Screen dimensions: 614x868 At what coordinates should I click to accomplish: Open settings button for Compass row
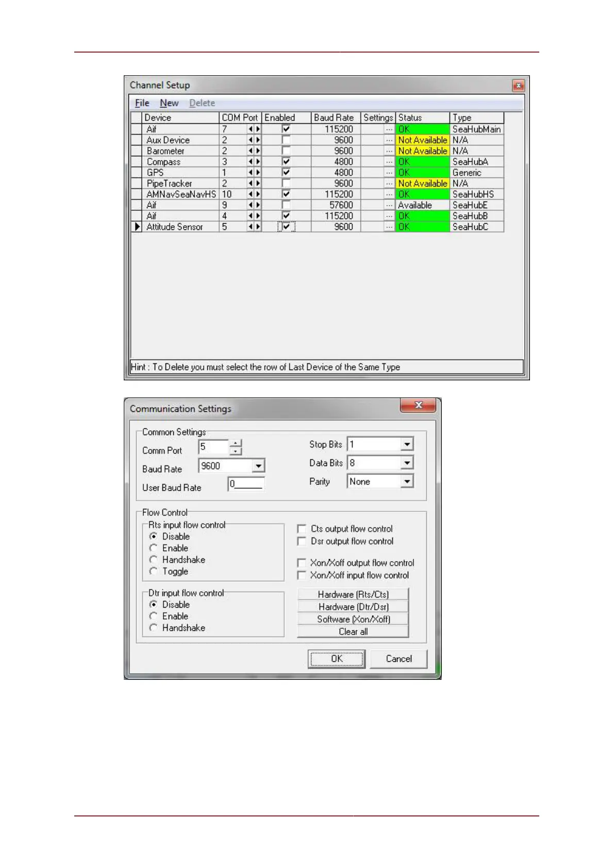[x=389, y=162]
